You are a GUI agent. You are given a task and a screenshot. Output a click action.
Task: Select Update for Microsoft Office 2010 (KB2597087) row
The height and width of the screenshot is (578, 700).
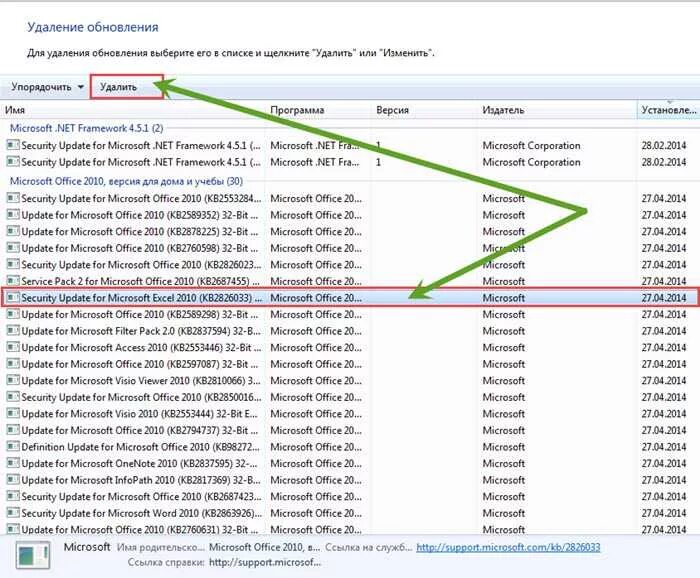click(x=350, y=364)
